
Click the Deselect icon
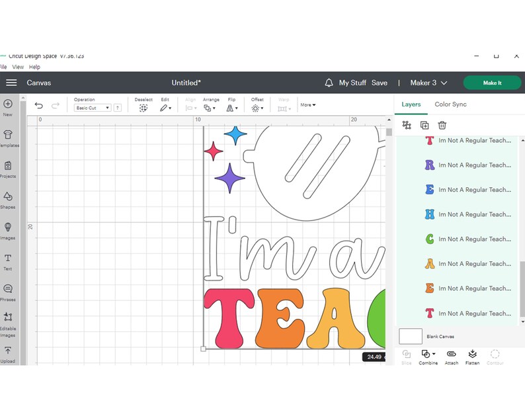pyautogui.click(x=143, y=108)
